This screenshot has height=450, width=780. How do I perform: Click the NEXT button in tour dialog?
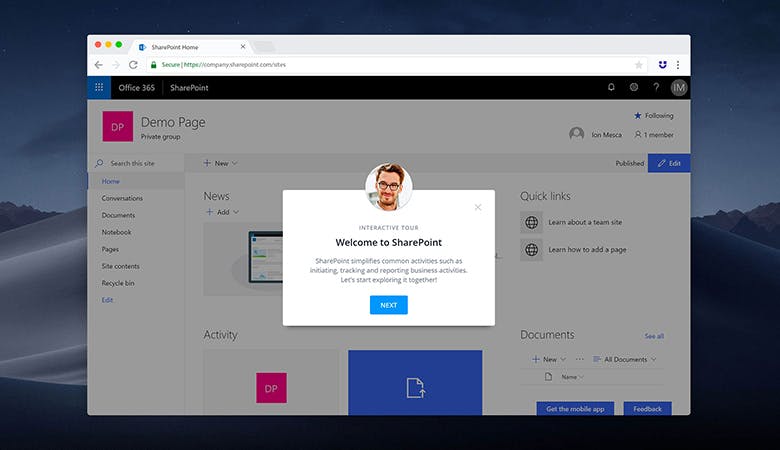pos(389,305)
